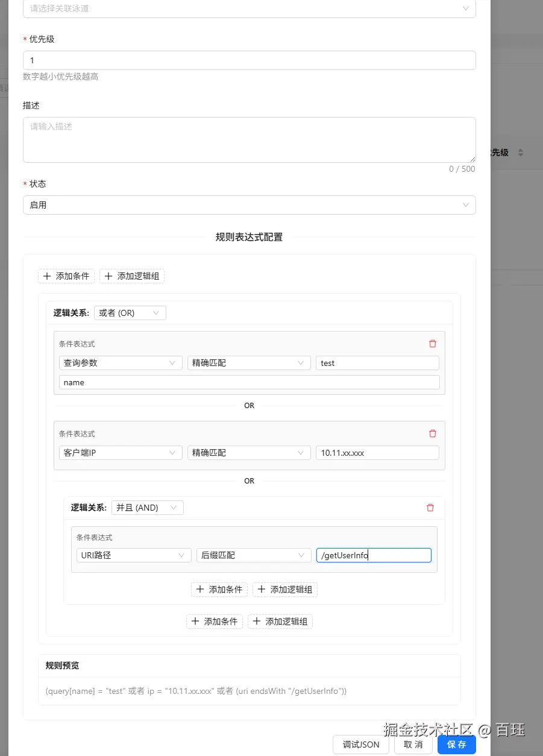The width and height of the screenshot is (543, 756).
Task: Open the 关联泳道 dropdown at top
Action: 250,8
